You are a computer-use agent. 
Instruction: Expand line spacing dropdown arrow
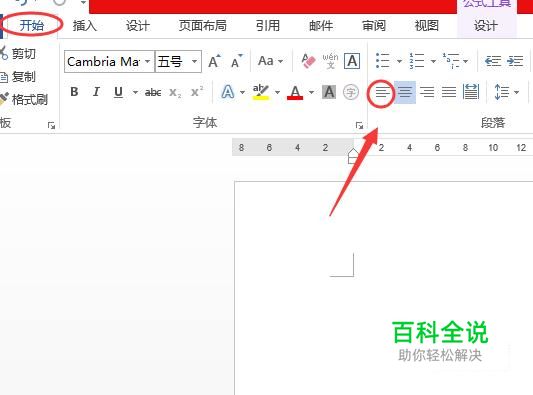click(x=517, y=92)
